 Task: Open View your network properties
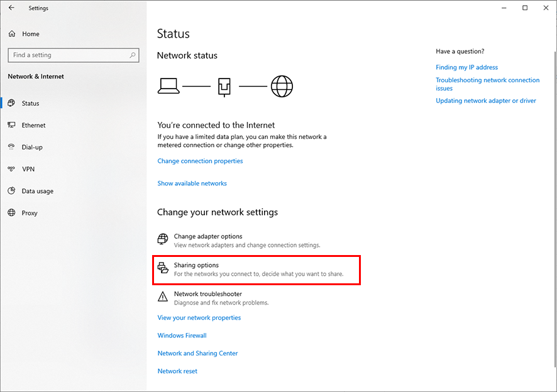coord(199,318)
